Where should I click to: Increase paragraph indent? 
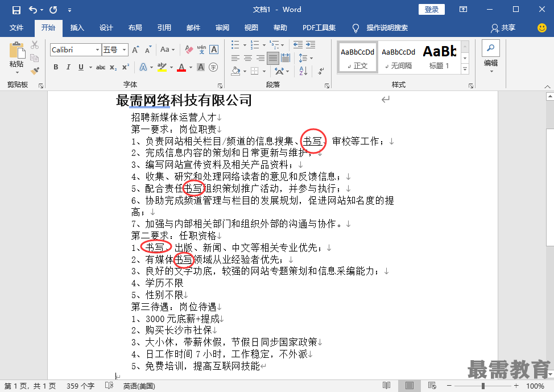click(311, 45)
